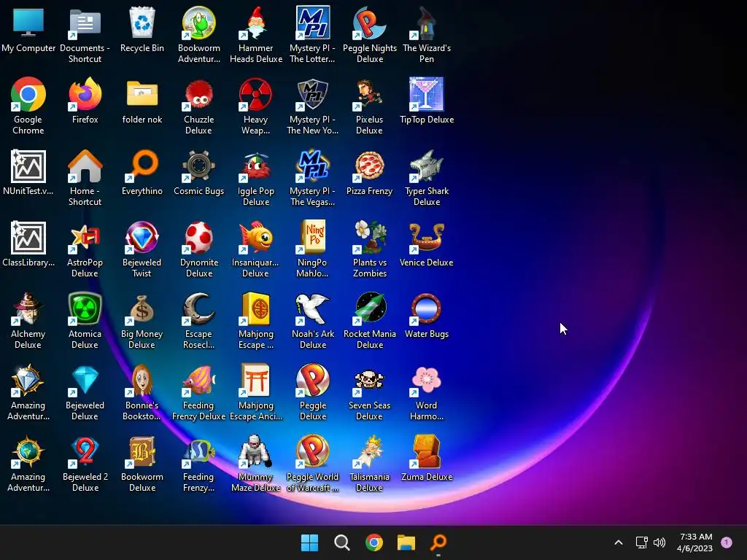Select Feeding Frenzy Deluxe icon
Screen dimensions: 747x560
198,380
